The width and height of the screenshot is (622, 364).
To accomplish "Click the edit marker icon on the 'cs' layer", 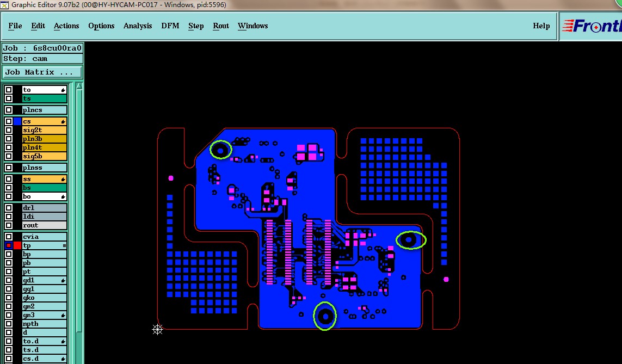I will [x=63, y=121].
